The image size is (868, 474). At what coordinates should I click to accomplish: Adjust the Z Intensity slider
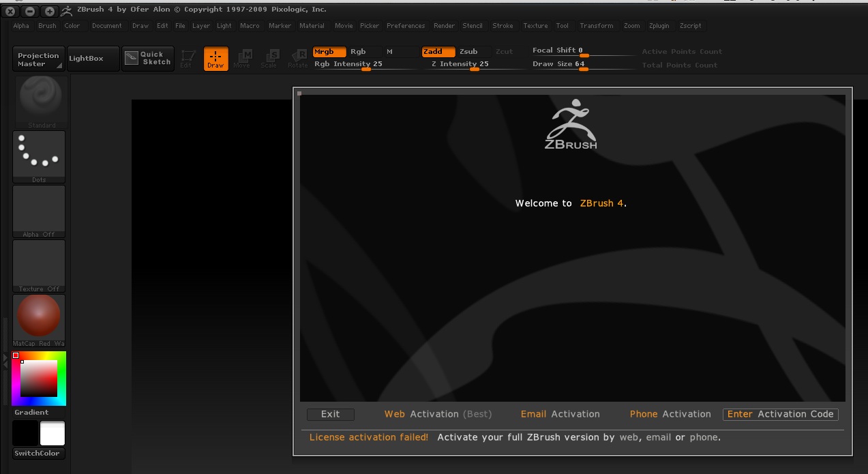coord(475,65)
